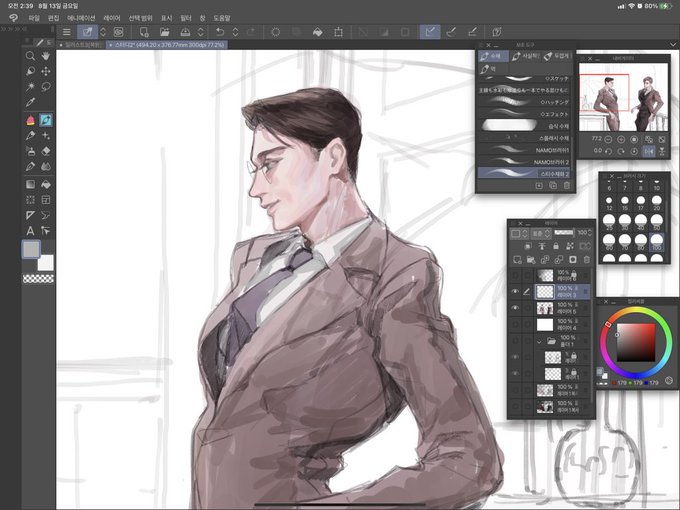Select the Move layer tool
680x510 pixels.
[46, 72]
